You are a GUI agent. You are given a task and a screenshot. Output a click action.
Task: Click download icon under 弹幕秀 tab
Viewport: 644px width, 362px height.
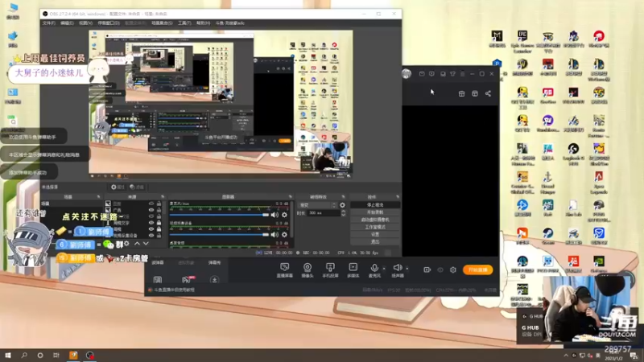point(214,280)
